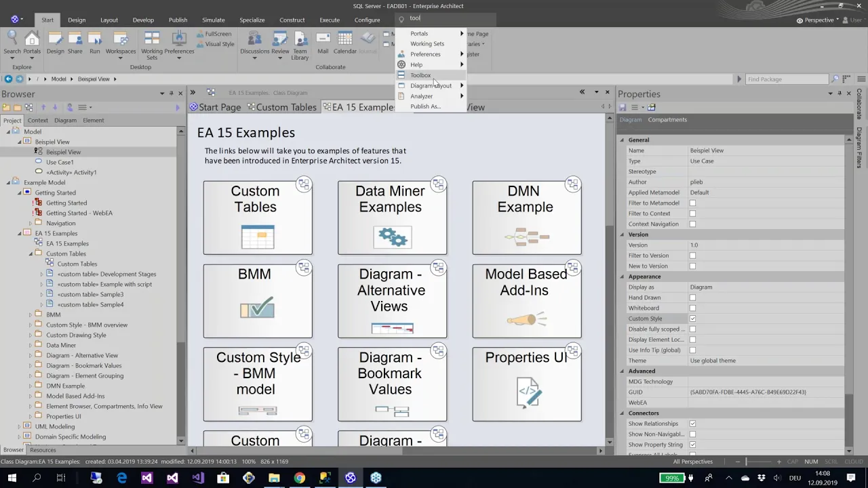This screenshot has height=488, width=868.
Task: Switch to the Start Page tab
Action: [215, 107]
